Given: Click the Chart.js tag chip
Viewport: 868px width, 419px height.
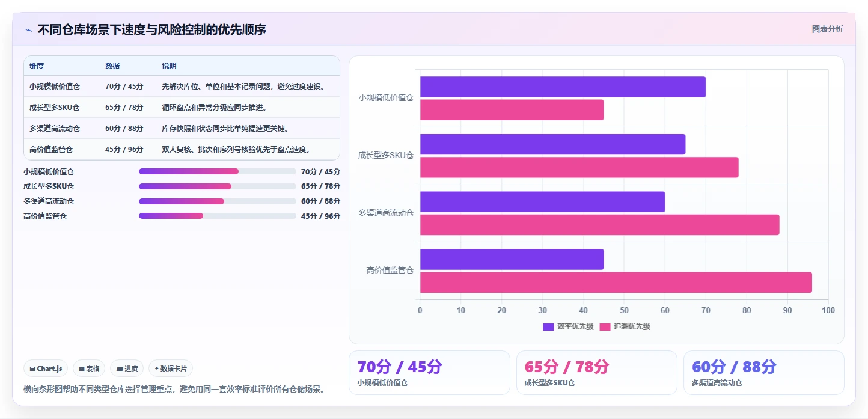Looking at the screenshot, I should coord(46,369).
